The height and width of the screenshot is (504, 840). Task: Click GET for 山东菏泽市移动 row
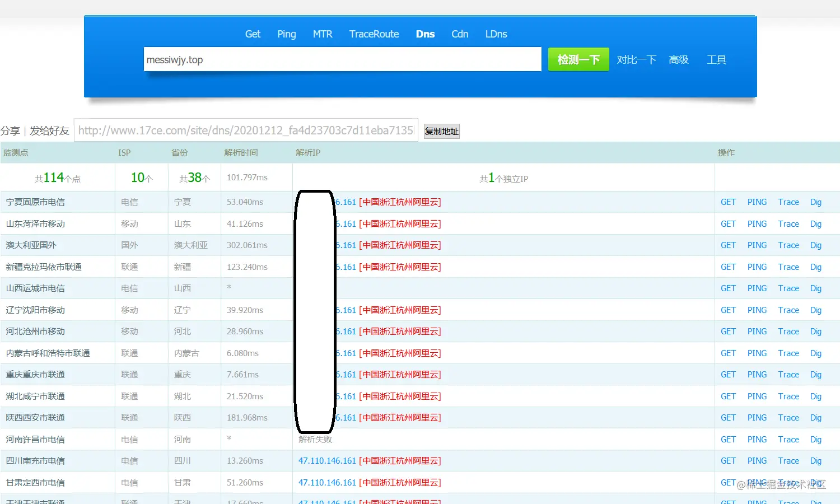(728, 224)
